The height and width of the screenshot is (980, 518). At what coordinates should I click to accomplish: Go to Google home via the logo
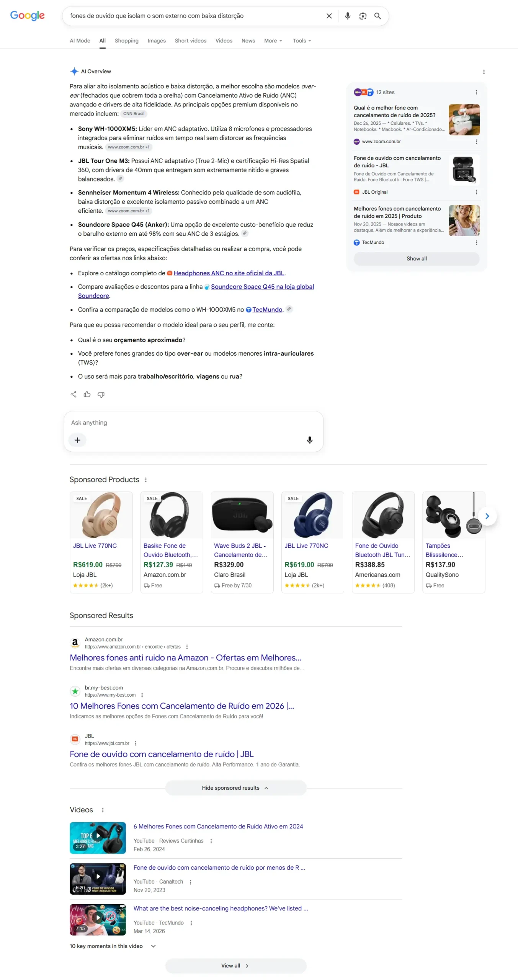click(x=27, y=16)
